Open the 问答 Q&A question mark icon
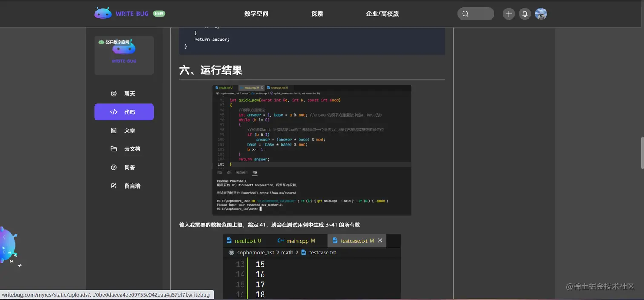 click(x=113, y=167)
